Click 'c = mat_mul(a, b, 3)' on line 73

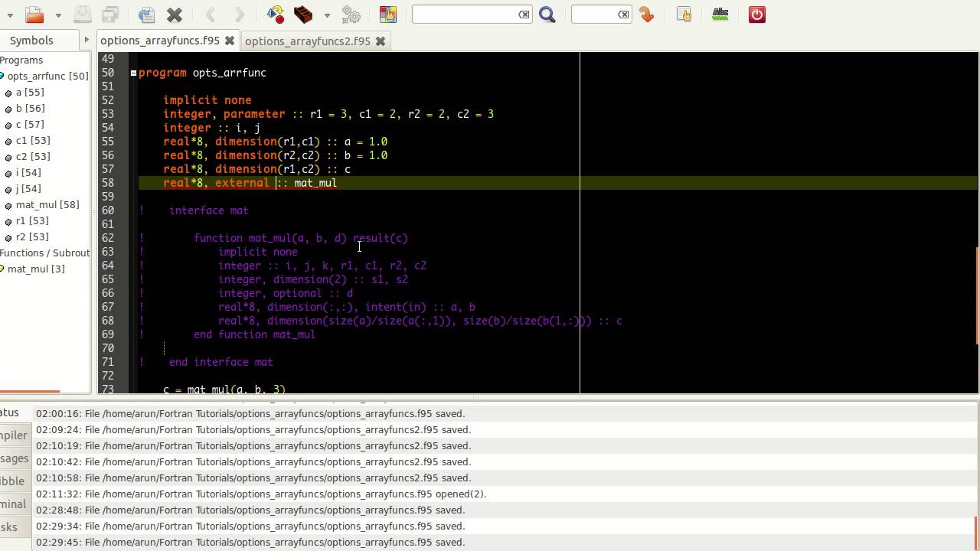224,389
